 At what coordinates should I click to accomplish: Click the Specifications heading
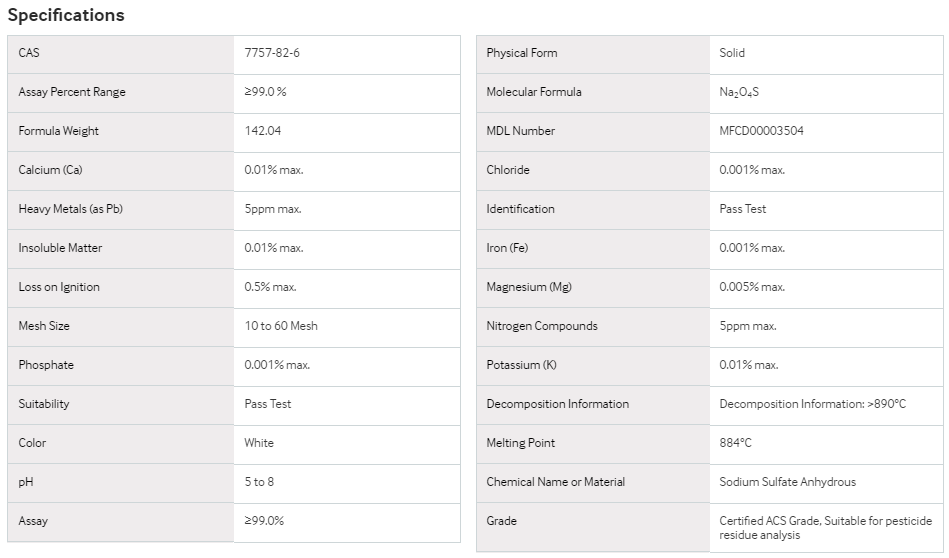click(x=66, y=15)
